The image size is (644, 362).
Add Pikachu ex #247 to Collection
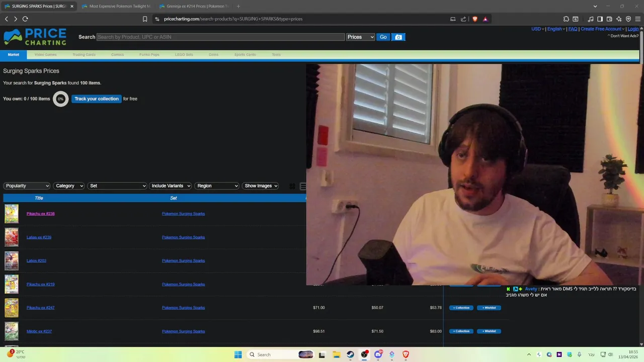coord(461,308)
